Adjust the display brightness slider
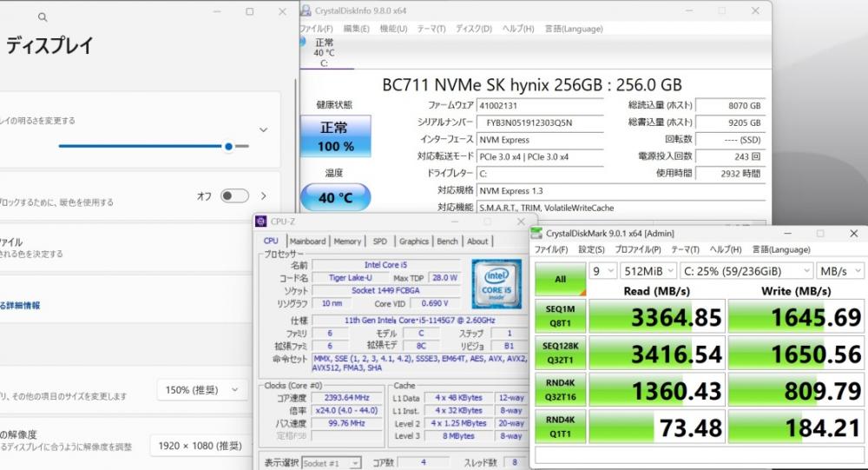This screenshot has height=470, width=868. click(154, 146)
